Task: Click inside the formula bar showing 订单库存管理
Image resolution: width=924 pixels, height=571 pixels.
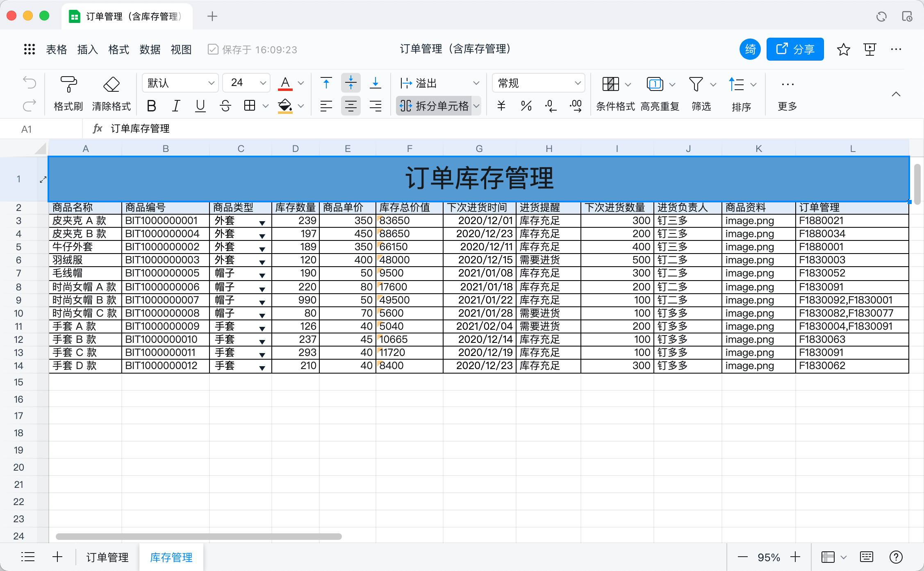Action: (x=164, y=128)
